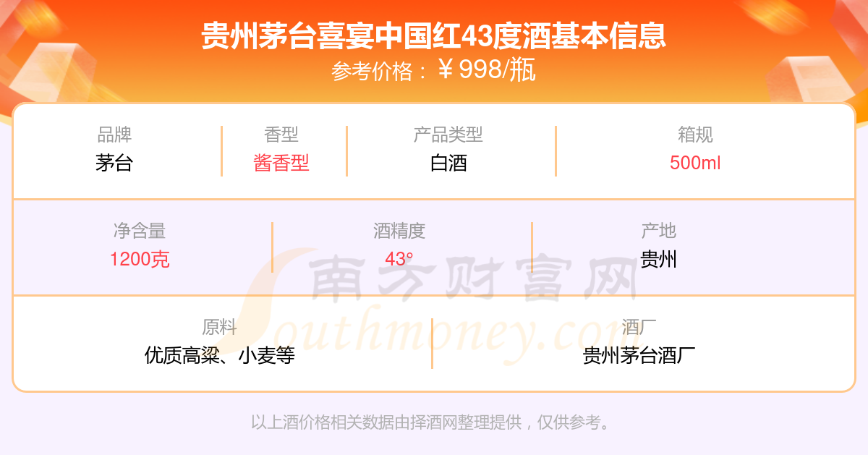Image resolution: width=868 pixels, height=455 pixels.
Task: Click the footer note about 择酒网 data
Action: coord(433,422)
